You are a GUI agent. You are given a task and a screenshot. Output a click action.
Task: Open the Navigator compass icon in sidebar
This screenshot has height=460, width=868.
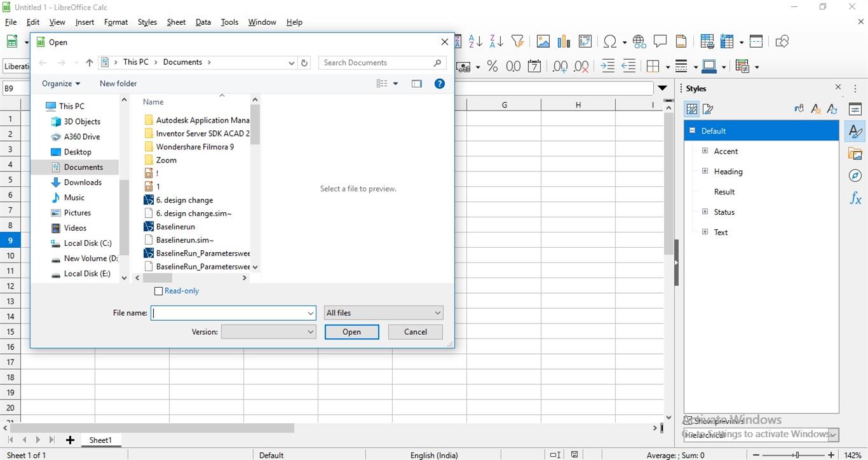click(855, 176)
